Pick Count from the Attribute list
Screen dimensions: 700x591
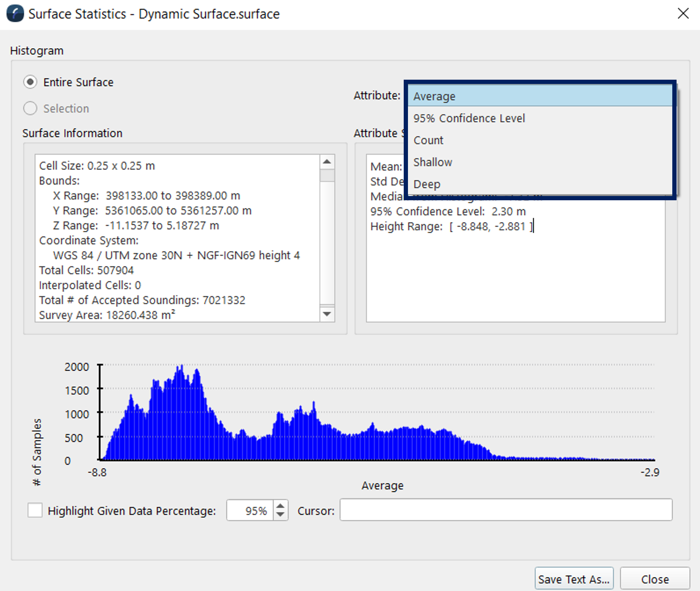click(540, 140)
